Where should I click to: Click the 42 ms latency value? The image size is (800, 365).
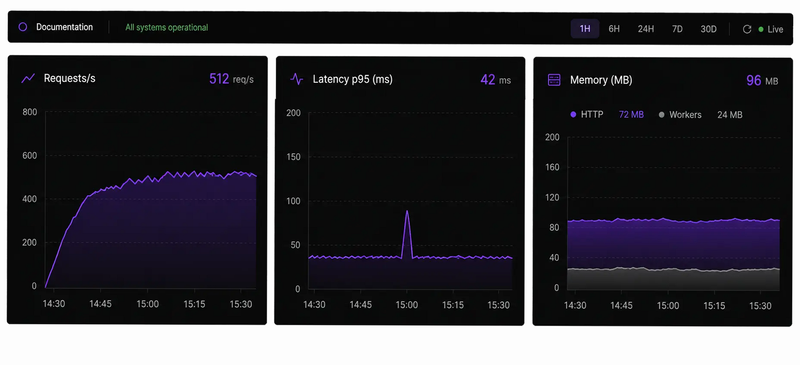point(495,80)
